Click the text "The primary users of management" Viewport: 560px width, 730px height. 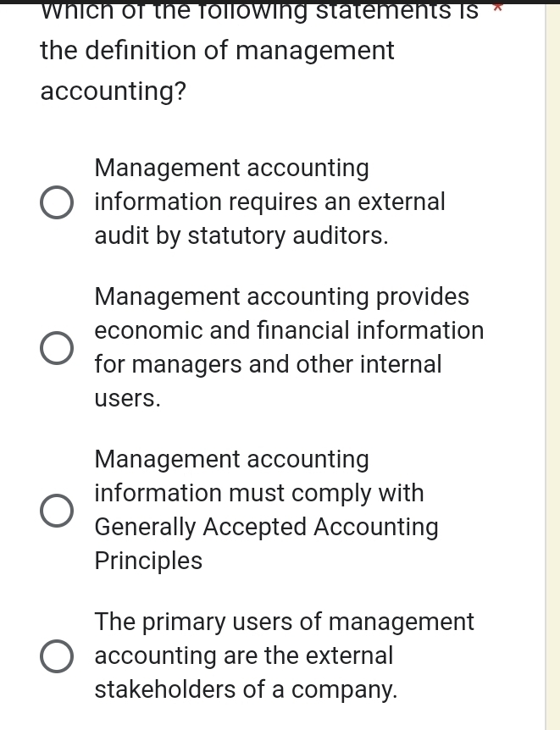point(284,622)
